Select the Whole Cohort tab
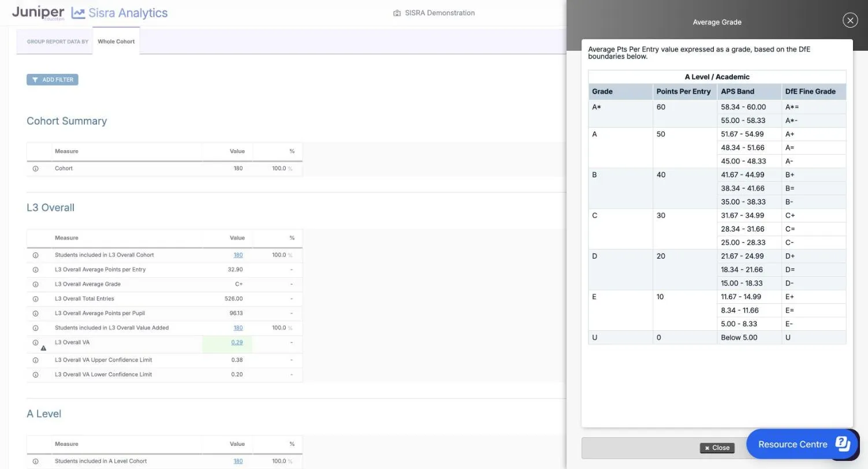The height and width of the screenshot is (469, 868). pos(116,42)
